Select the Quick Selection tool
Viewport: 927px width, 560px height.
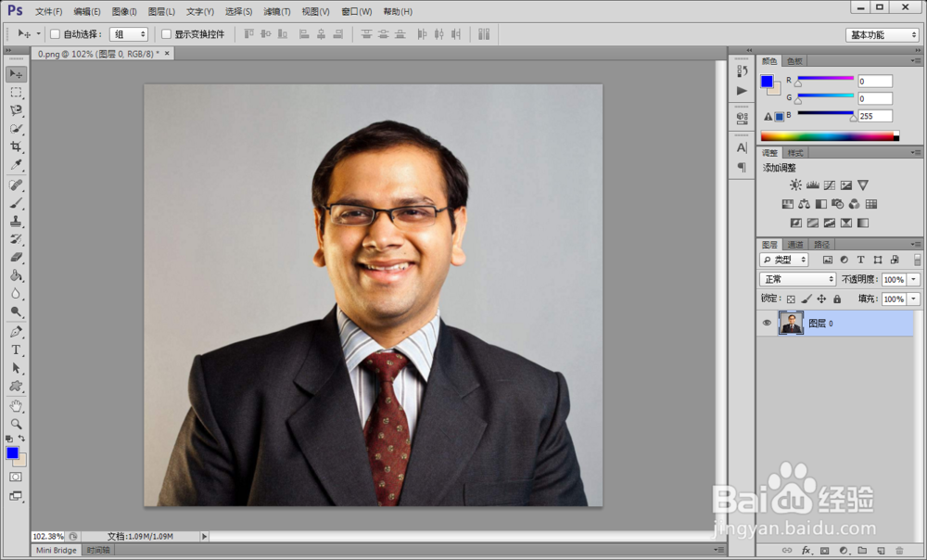(16, 128)
